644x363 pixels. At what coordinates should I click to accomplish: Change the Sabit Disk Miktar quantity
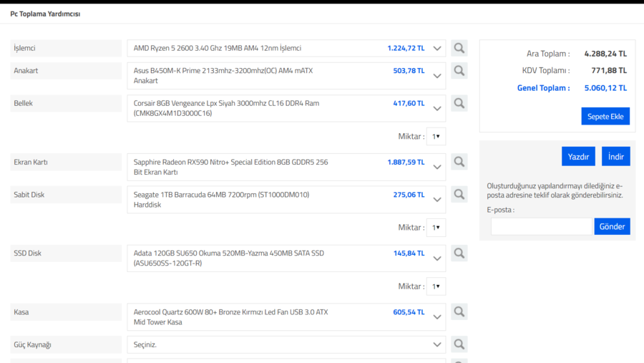pyautogui.click(x=436, y=227)
